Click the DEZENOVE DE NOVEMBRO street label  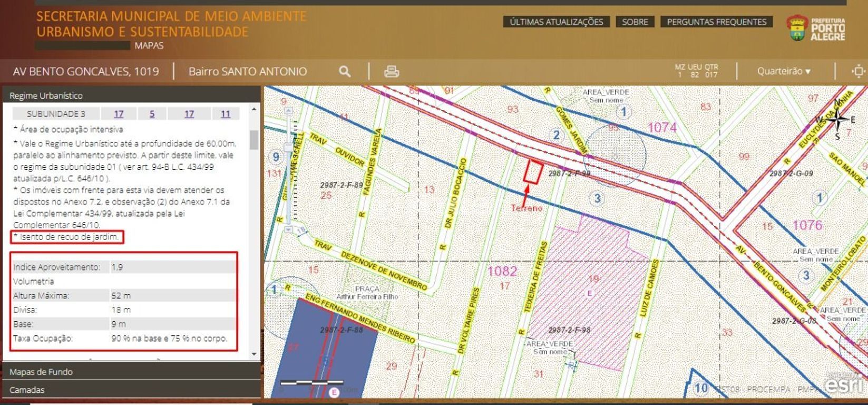click(384, 271)
